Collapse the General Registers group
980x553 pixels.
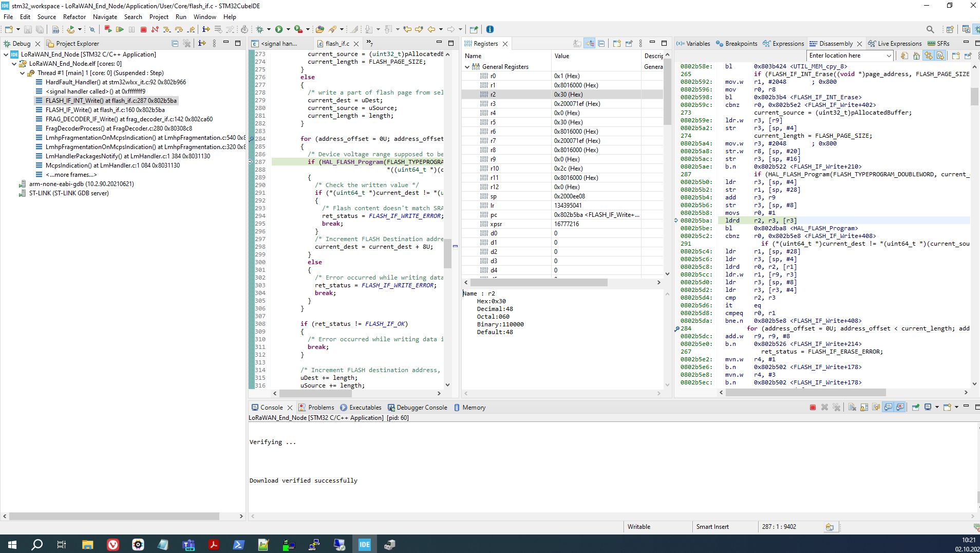point(467,67)
